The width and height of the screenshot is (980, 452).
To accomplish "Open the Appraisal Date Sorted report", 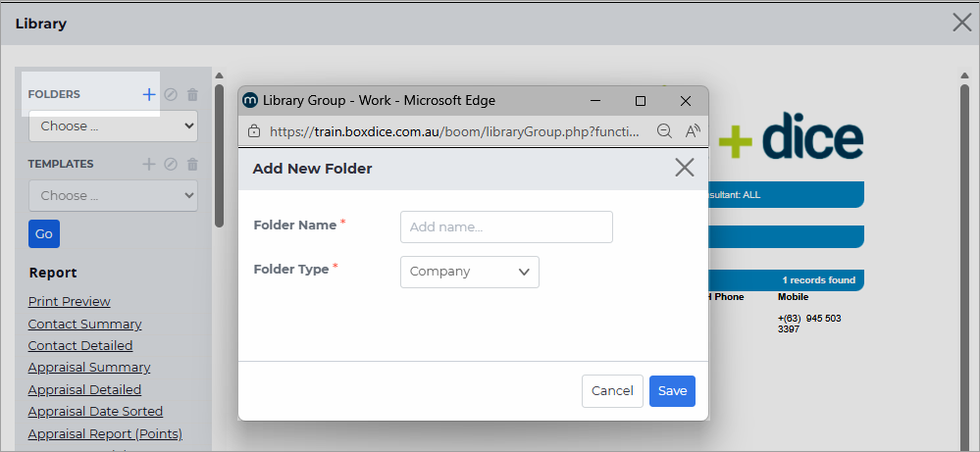I will point(95,412).
